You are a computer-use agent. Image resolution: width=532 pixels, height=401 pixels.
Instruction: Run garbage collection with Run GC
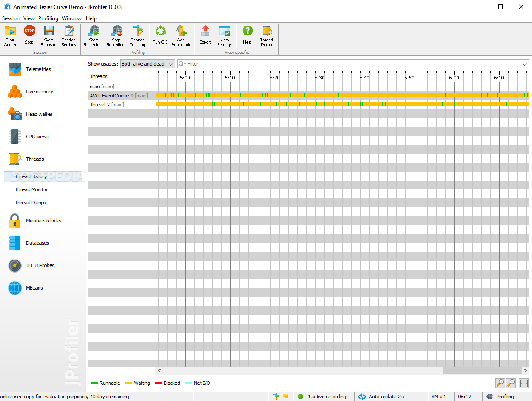[x=160, y=35]
